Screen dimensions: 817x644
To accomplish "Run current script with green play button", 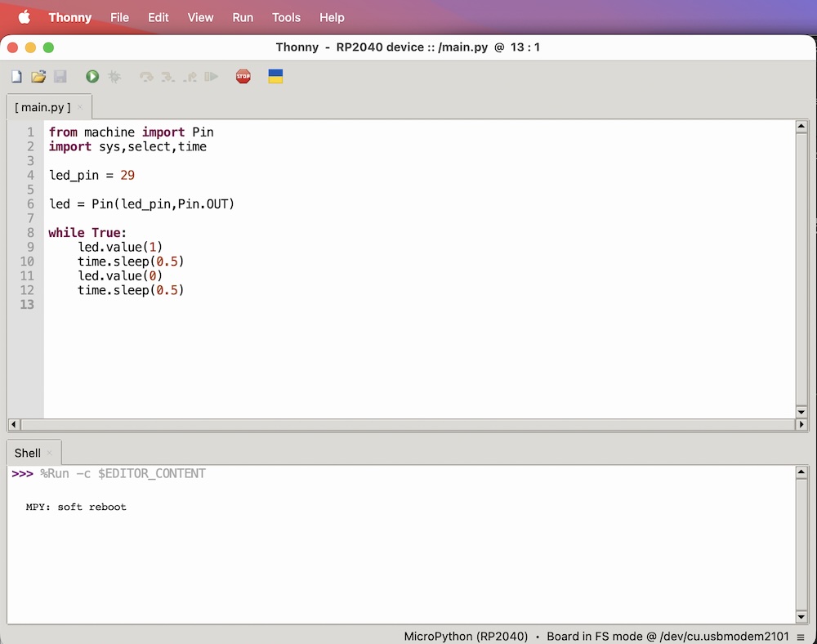I will point(92,77).
